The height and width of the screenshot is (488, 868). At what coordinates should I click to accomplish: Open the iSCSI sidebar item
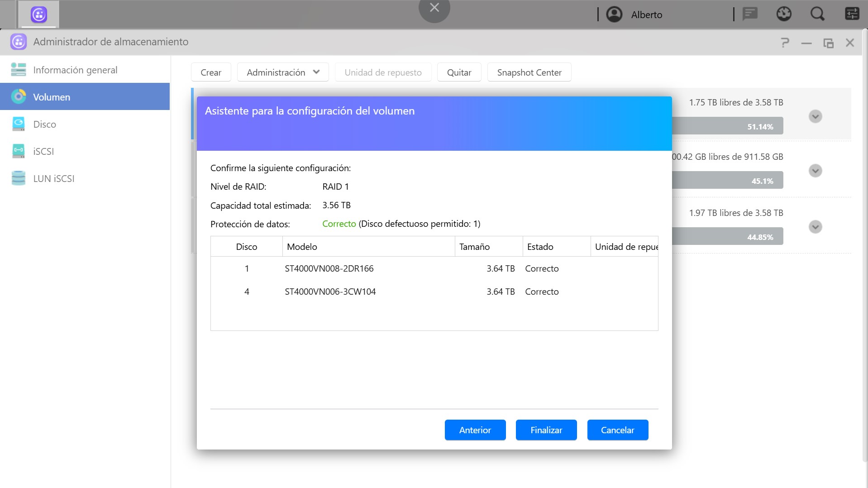click(43, 151)
